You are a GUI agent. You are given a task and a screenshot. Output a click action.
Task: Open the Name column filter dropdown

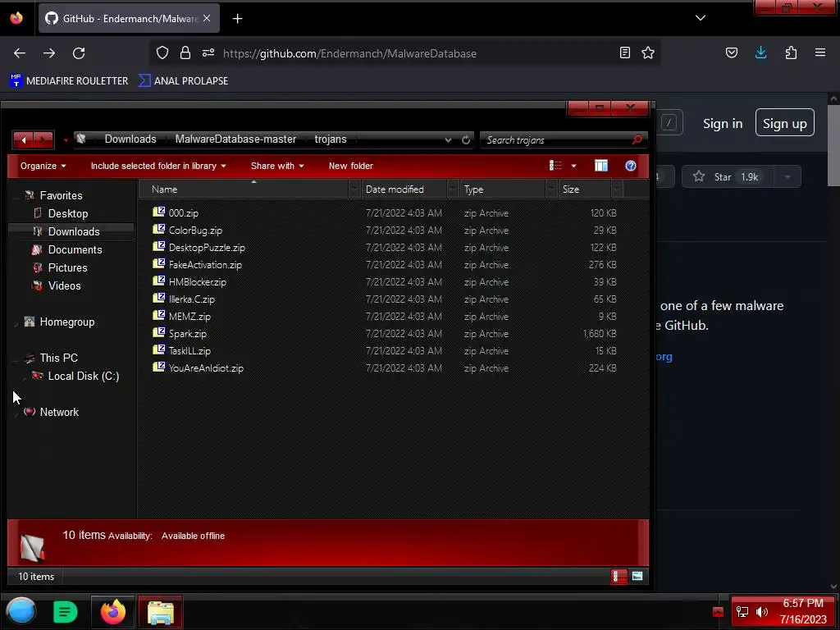click(354, 189)
